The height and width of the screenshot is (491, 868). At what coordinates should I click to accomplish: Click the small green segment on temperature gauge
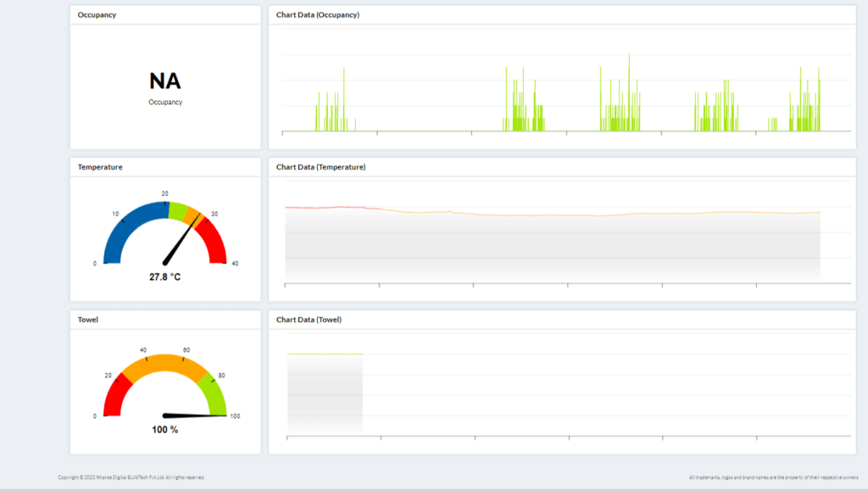[177, 210]
